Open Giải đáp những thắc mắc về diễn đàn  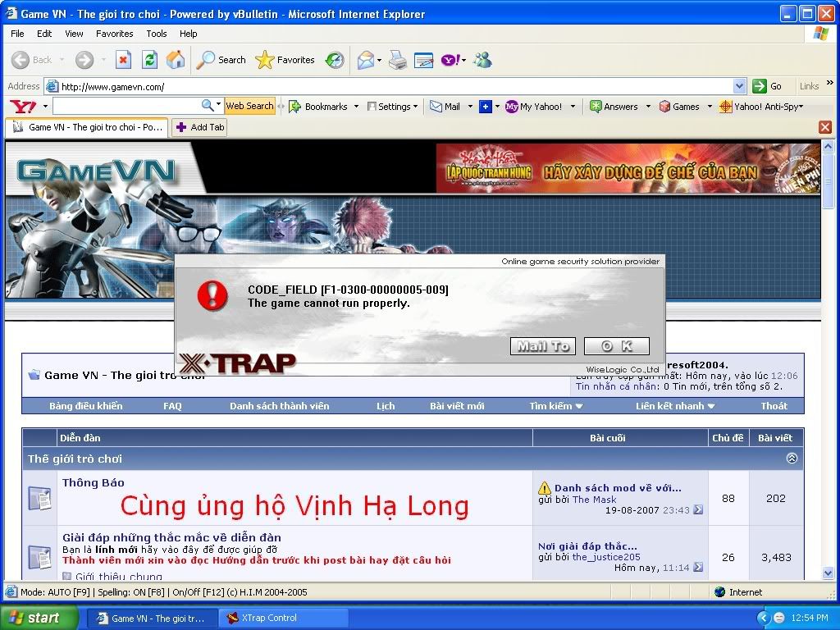coord(171,537)
